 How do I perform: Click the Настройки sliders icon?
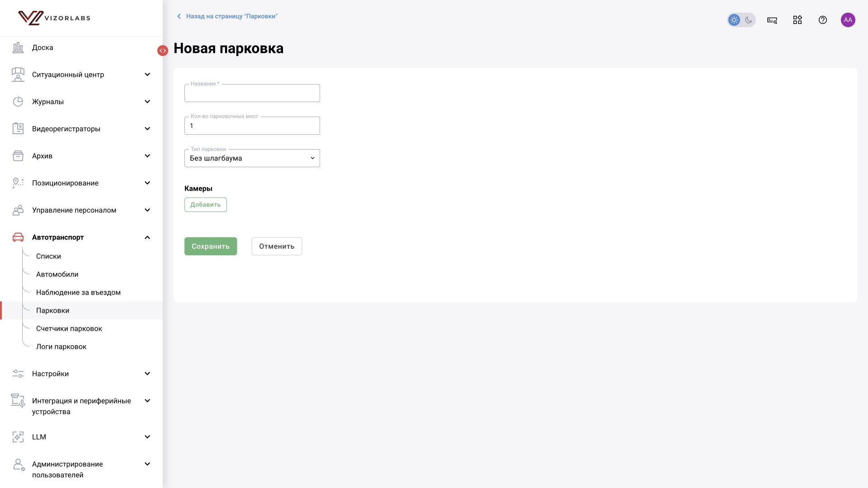(18, 374)
